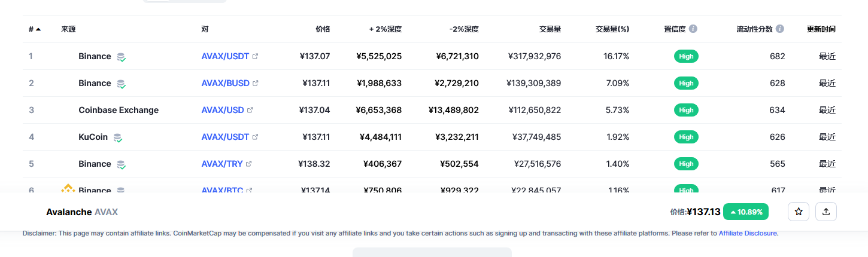The width and height of the screenshot is (868, 257).
Task: Open Coinbase Exchange source link
Action: coord(119,110)
